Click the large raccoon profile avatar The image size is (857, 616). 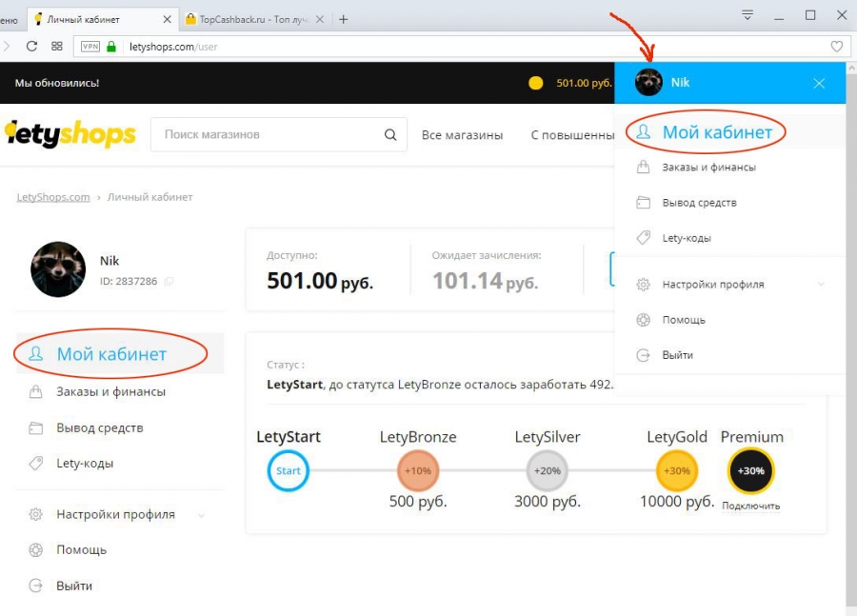(x=58, y=269)
